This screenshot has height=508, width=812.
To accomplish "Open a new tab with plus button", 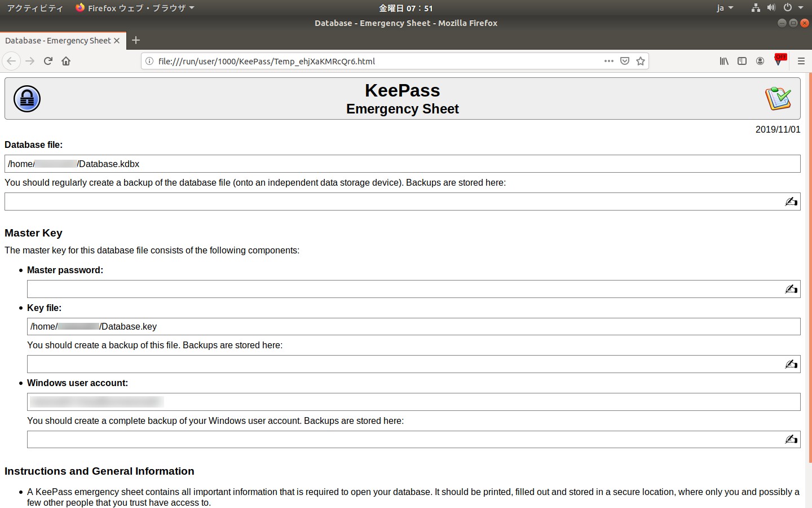I will [x=136, y=40].
